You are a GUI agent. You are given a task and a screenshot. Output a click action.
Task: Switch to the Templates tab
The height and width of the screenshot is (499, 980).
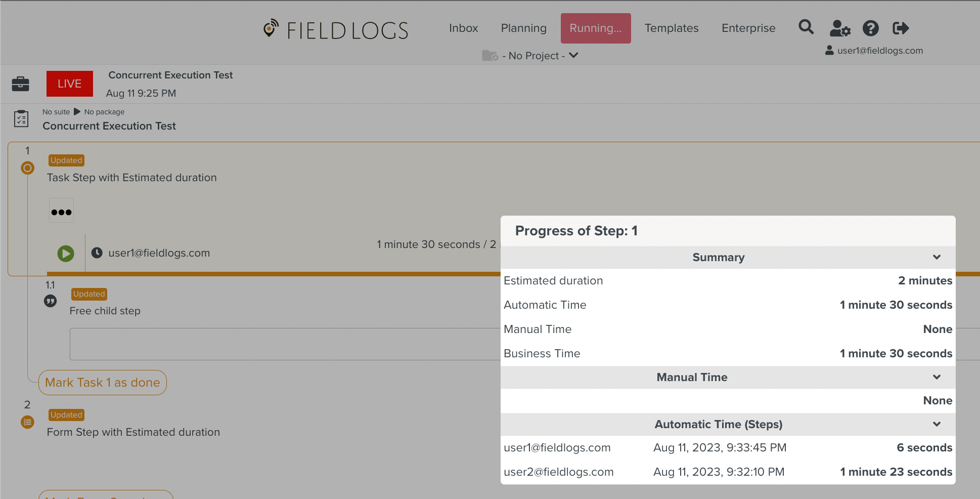(x=671, y=28)
